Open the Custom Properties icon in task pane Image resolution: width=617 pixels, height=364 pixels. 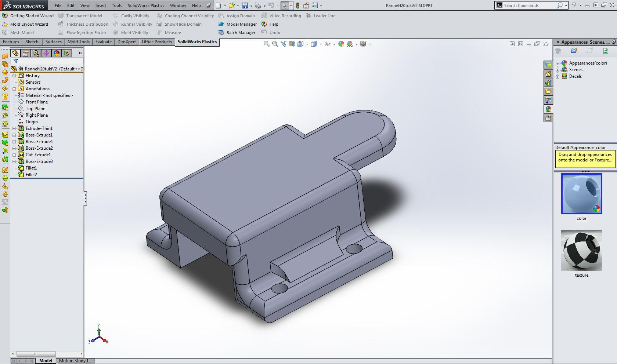coord(548,118)
